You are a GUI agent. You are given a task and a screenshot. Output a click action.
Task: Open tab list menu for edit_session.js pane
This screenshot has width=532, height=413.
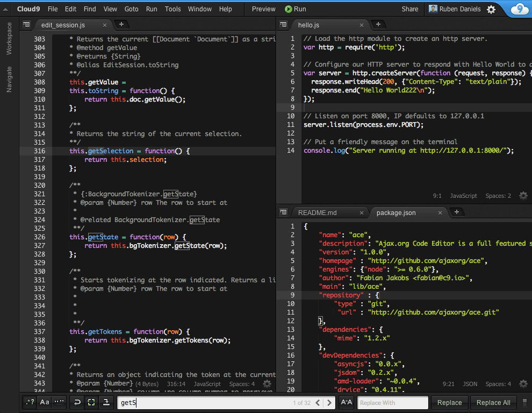pyautogui.click(x=26, y=25)
